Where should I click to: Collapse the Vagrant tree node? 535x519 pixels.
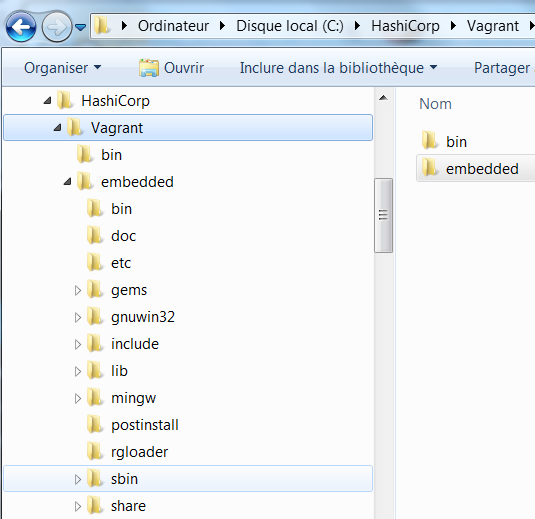[x=57, y=128]
